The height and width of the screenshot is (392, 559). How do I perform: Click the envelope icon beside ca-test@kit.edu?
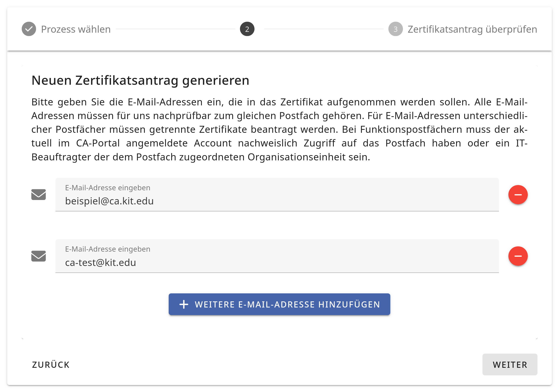38,256
